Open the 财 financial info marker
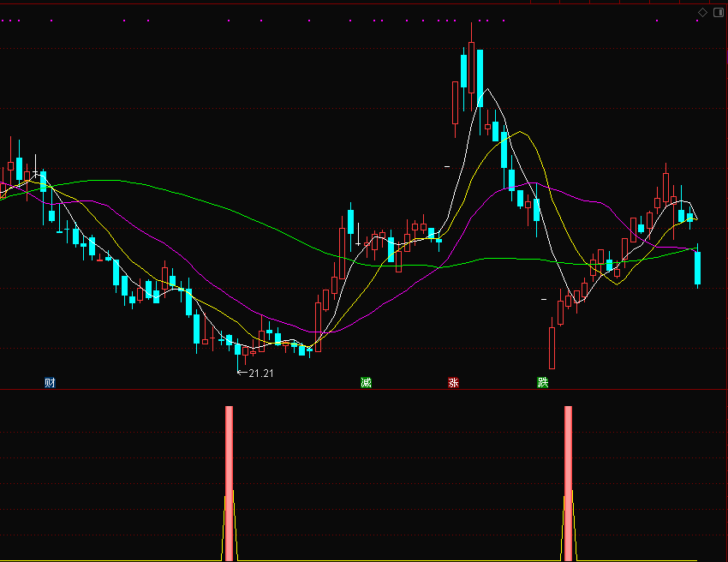728x562 pixels. pyautogui.click(x=51, y=382)
